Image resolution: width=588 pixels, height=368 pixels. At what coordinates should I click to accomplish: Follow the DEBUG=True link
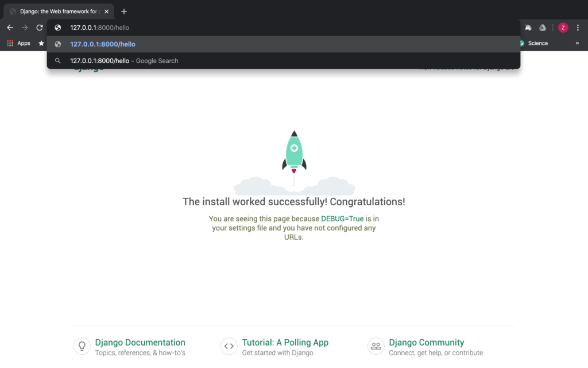(342, 218)
